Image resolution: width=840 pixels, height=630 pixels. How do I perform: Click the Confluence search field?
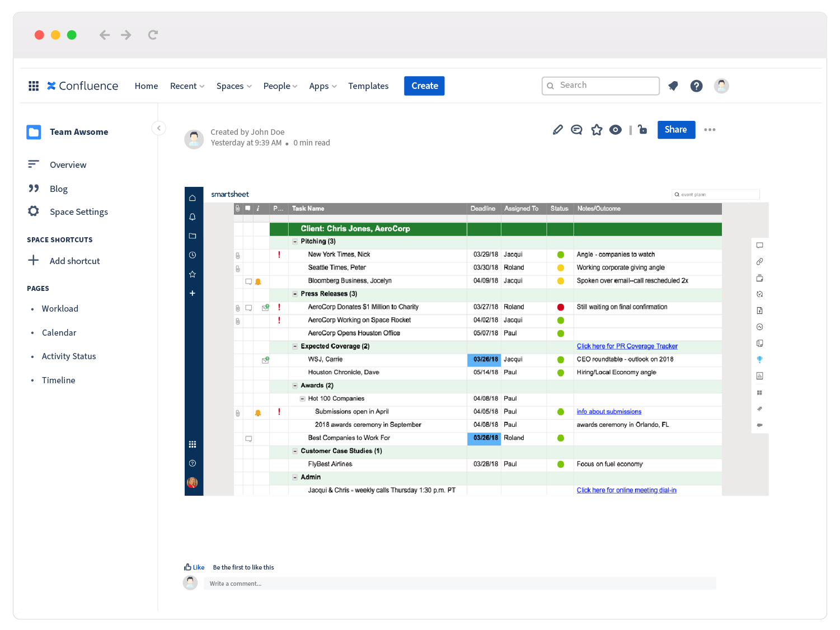(x=600, y=86)
